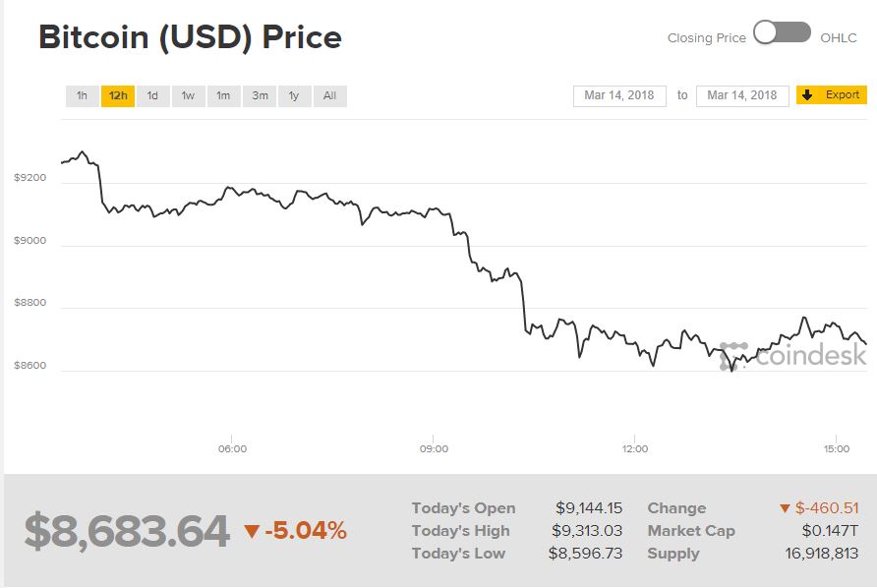Switch to the 1d time range
The image size is (877, 588).
coord(153,96)
